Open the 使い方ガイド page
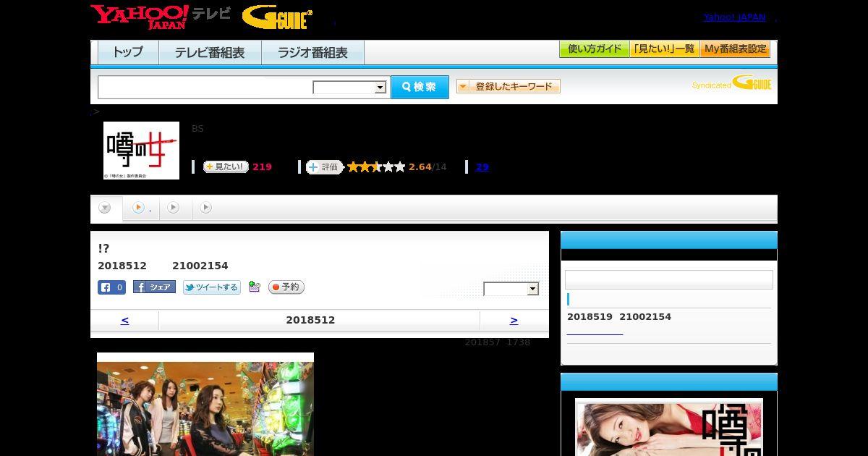This screenshot has height=456, width=868. point(595,49)
